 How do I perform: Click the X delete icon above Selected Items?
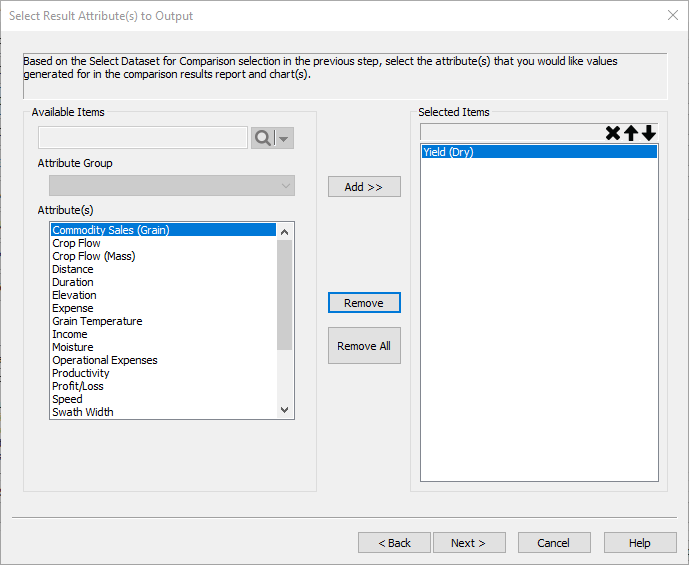tap(613, 133)
